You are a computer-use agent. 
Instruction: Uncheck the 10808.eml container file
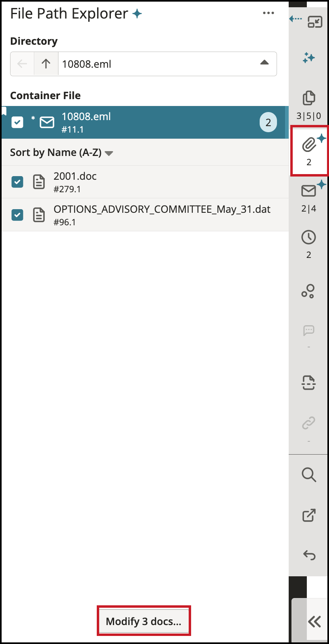(17, 122)
